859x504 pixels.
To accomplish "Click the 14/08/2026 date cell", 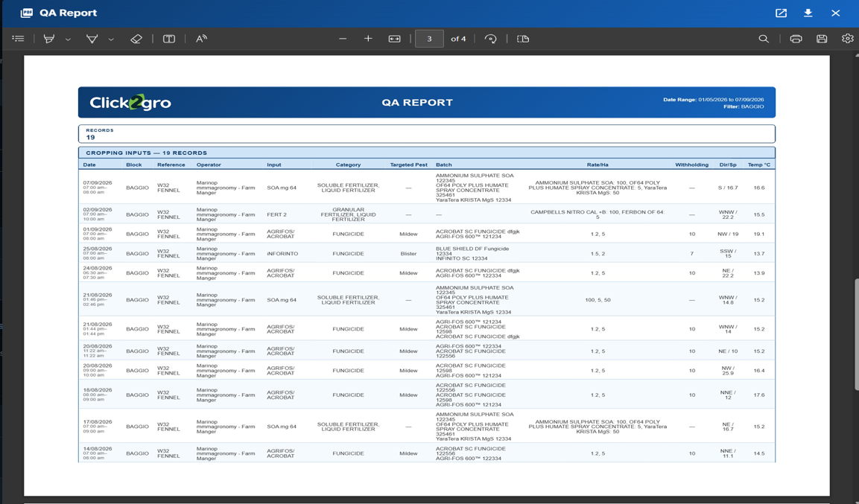I will pyautogui.click(x=97, y=449).
